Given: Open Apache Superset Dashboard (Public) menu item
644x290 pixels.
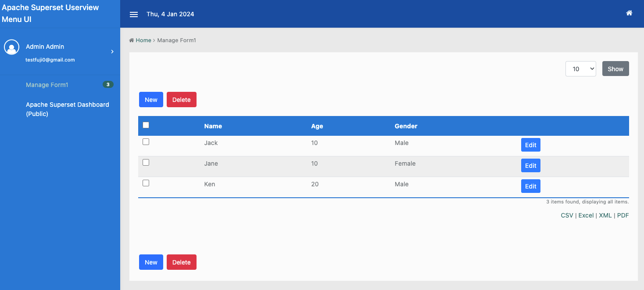Looking at the screenshot, I should (x=67, y=109).
